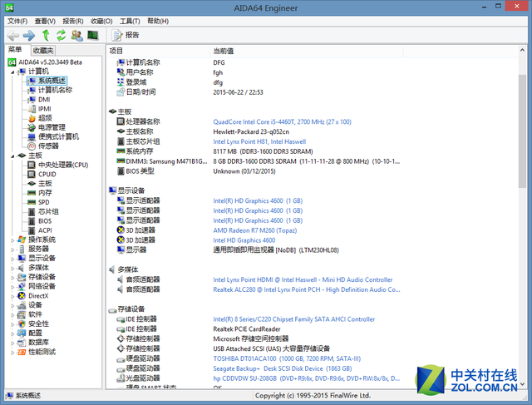Click the 便携式计算机 laptop icon
Image resolution: width=532 pixels, height=405 pixels.
pyautogui.click(x=32, y=137)
